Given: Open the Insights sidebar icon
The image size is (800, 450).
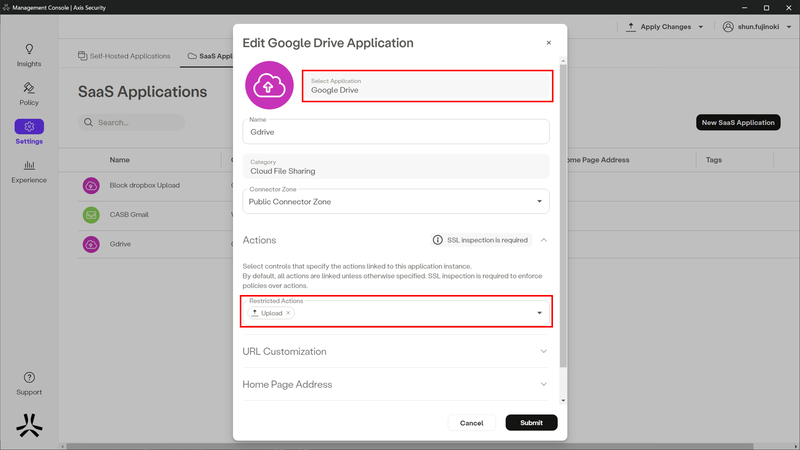Looking at the screenshot, I should 29,49.
